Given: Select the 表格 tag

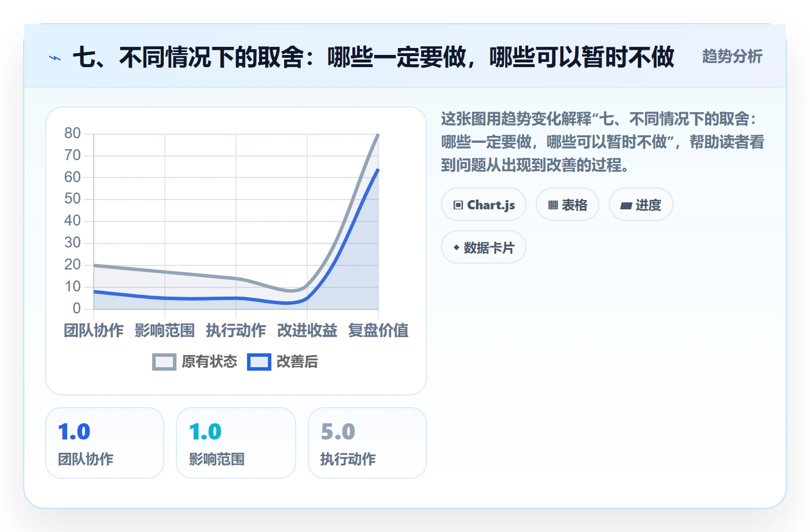Looking at the screenshot, I should (x=568, y=205).
